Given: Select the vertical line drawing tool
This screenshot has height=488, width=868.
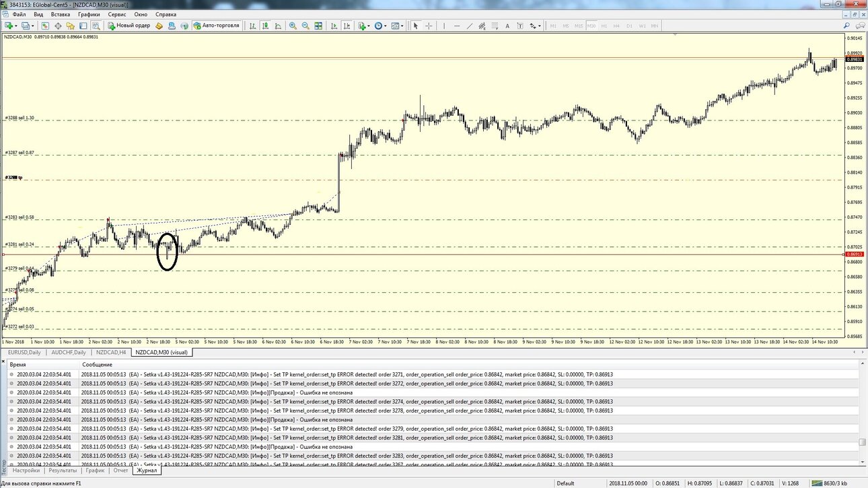Looking at the screenshot, I should [x=444, y=26].
